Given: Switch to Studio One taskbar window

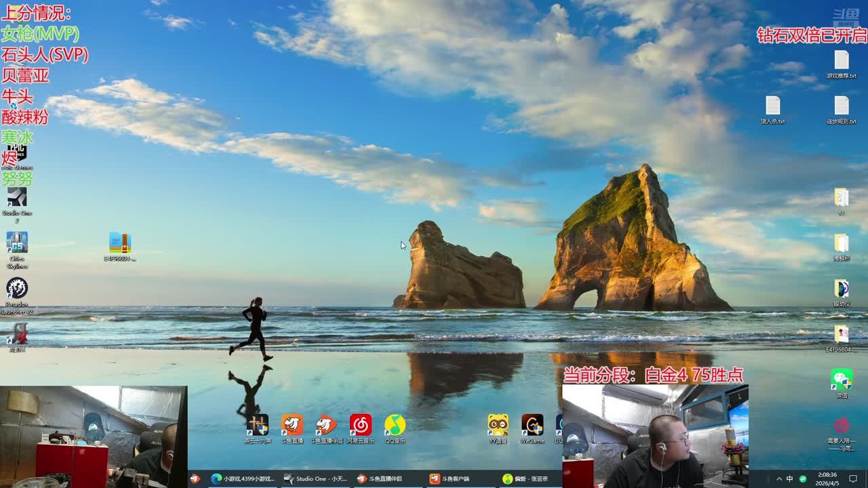Looking at the screenshot, I should click(x=315, y=479).
